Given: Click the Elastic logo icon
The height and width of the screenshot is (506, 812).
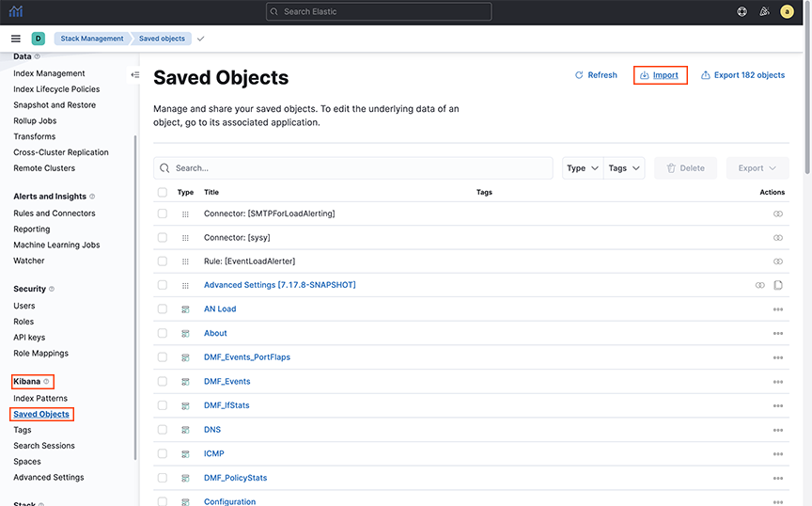Looking at the screenshot, I should [16, 11].
